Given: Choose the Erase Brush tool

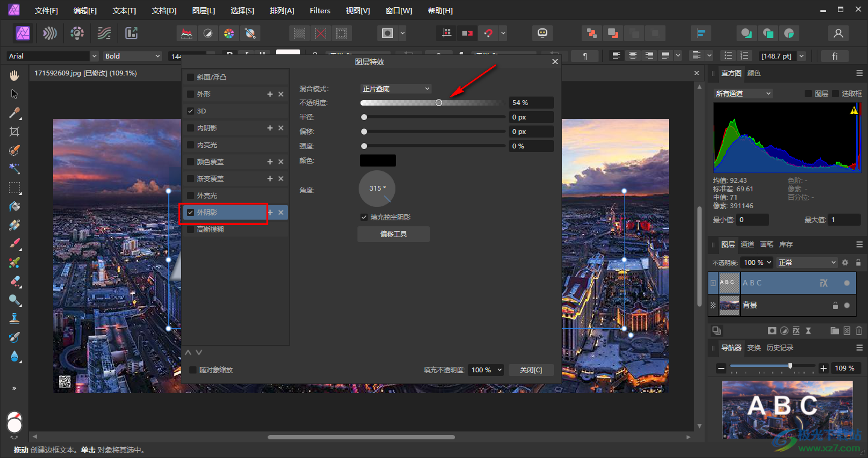Looking at the screenshot, I should coord(14,281).
